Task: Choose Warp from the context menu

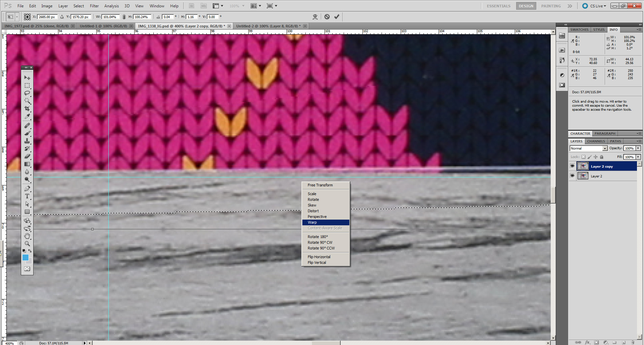Action: point(326,222)
